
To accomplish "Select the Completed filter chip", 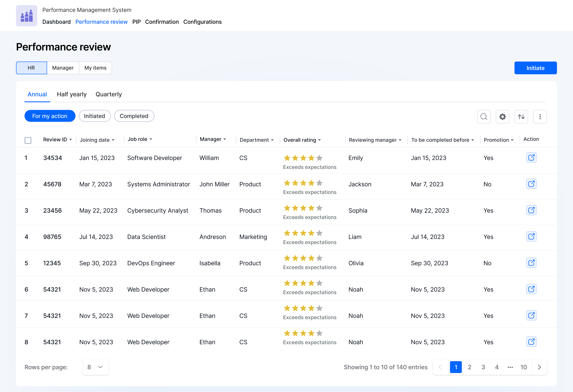I will click(x=134, y=116).
